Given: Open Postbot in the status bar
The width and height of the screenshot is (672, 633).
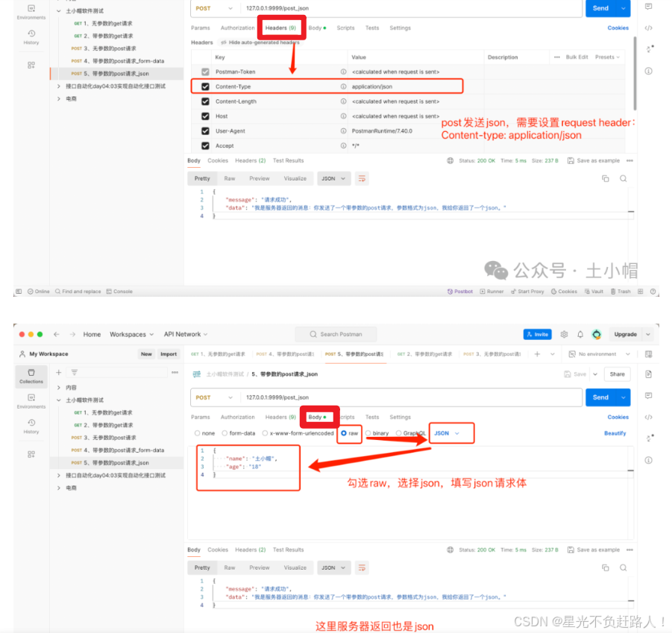Looking at the screenshot, I should [460, 292].
